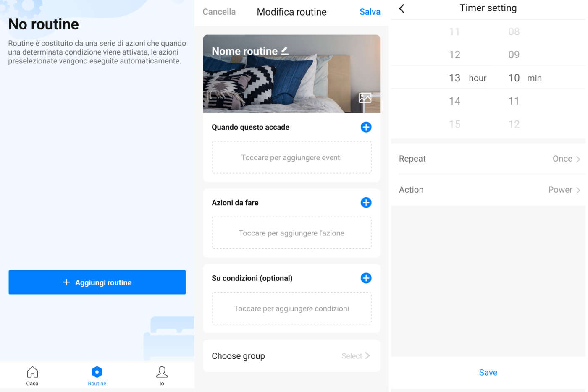
Task: Add event with Quando questo accade plus
Action: [x=366, y=127]
